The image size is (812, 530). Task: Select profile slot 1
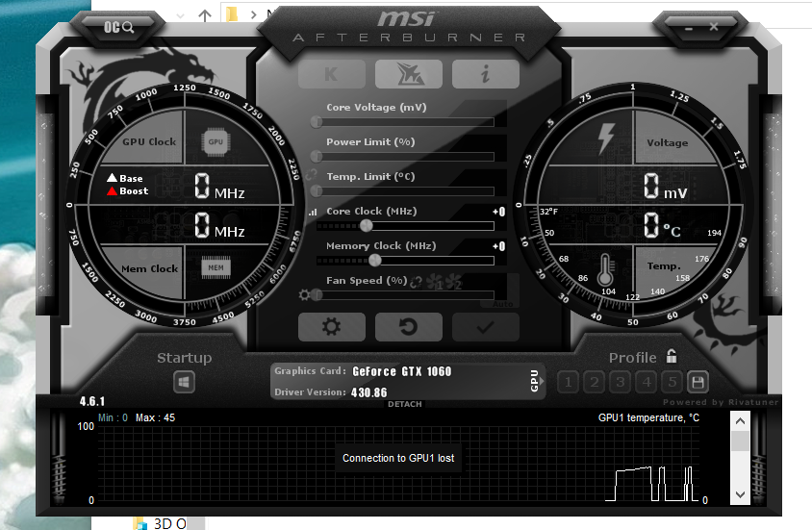pos(568,383)
